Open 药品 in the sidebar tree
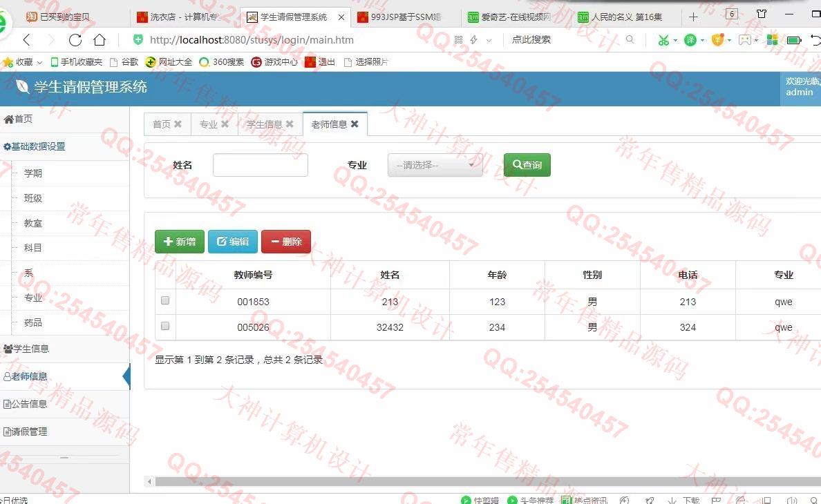 point(33,322)
